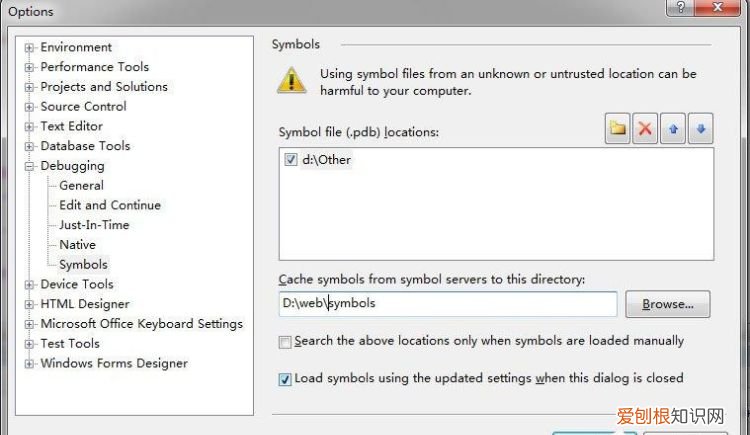Image resolution: width=750 pixels, height=435 pixels.
Task: Click the move location up arrow
Action: tap(674, 129)
